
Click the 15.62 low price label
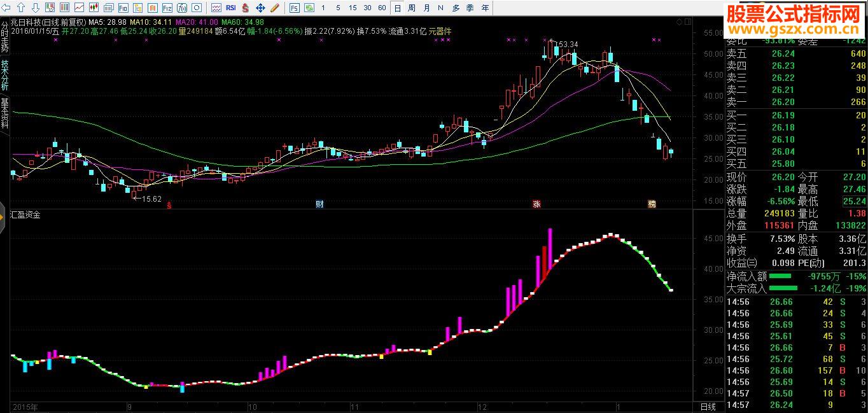(151, 199)
